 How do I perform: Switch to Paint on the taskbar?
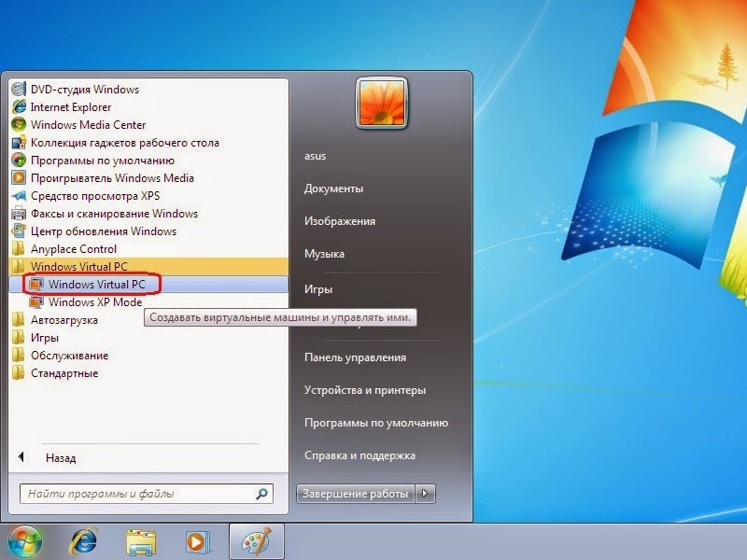(257, 542)
